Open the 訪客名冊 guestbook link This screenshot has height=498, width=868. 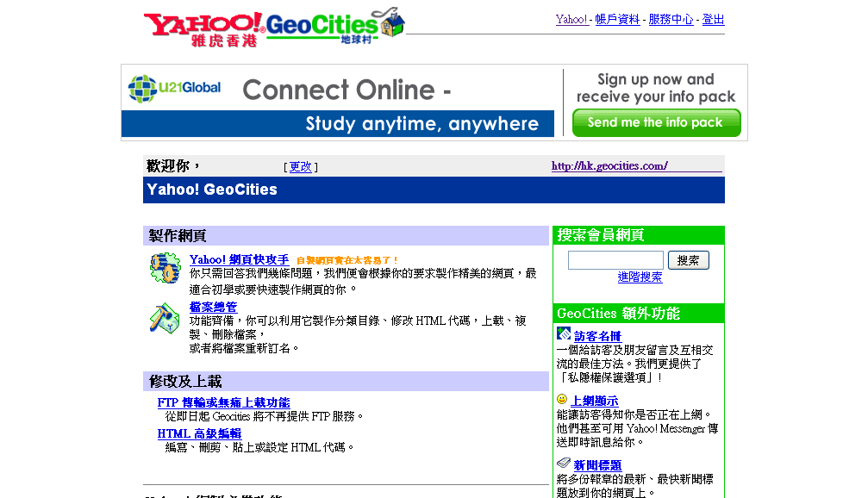coord(598,336)
